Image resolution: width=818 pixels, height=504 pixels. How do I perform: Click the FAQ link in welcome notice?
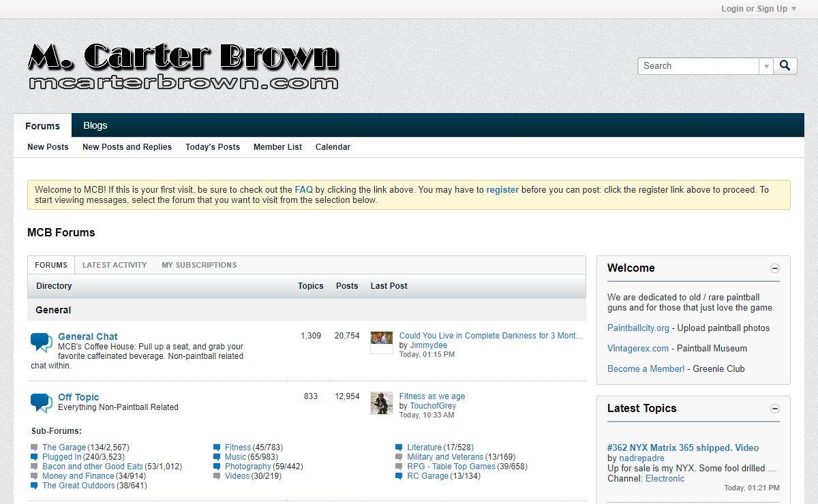pyautogui.click(x=303, y=190)
